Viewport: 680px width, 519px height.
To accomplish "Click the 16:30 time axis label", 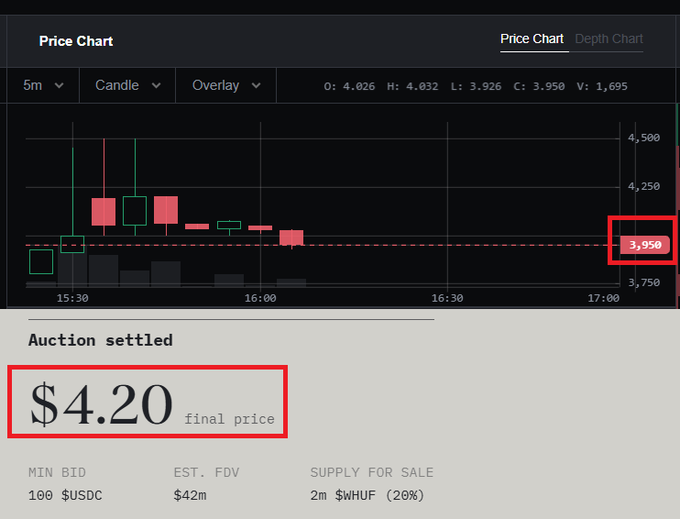I will pyautogui.click(x=447, y=298).
